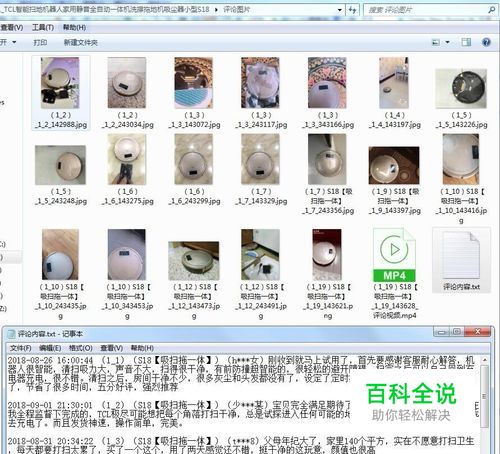The height and width of the screenshot is (454, 500).
Task: Toggle the preview pane icon
Action: tap(466, 42)
